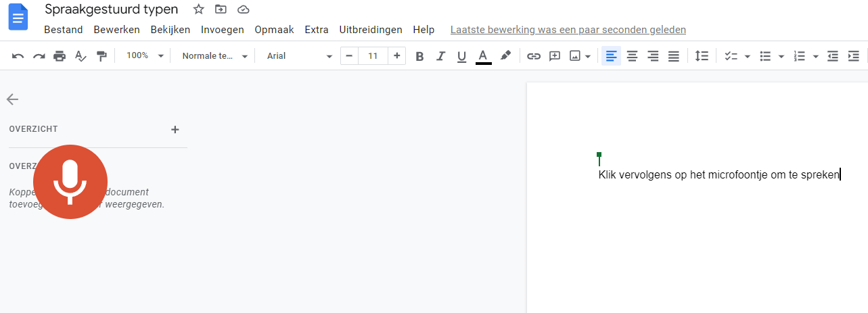Click the add comment icon
This screenshot has height=313, width=868.
pos(555,56)
